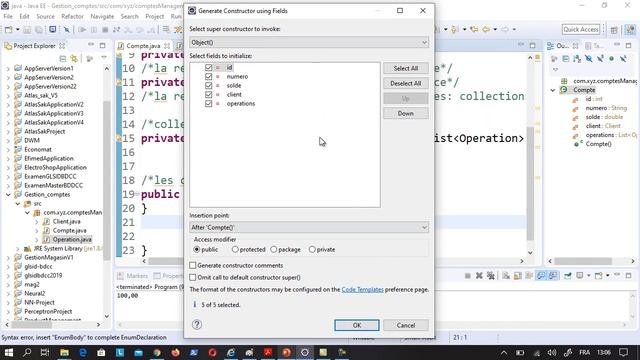
Task: Click the Save toolbar icon
Action: click(27, 29)
